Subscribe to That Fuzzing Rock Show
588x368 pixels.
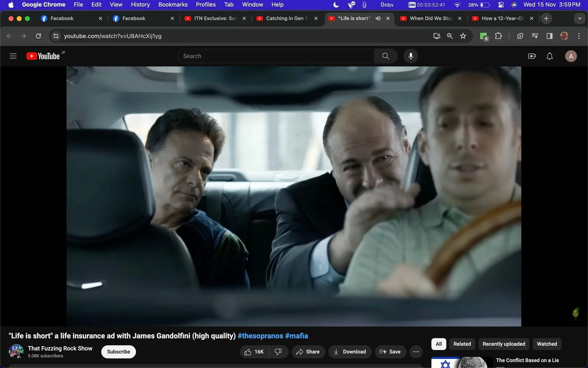click(118, 352)
